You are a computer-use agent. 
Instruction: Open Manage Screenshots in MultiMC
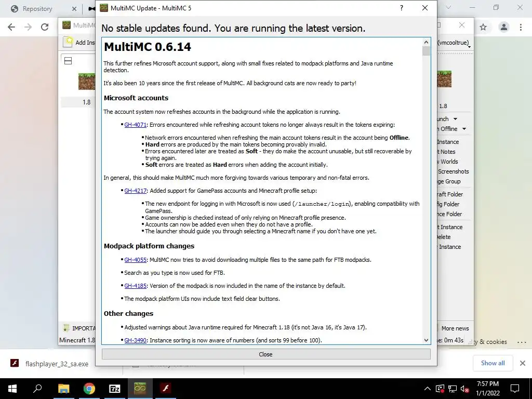coord(453,171)
